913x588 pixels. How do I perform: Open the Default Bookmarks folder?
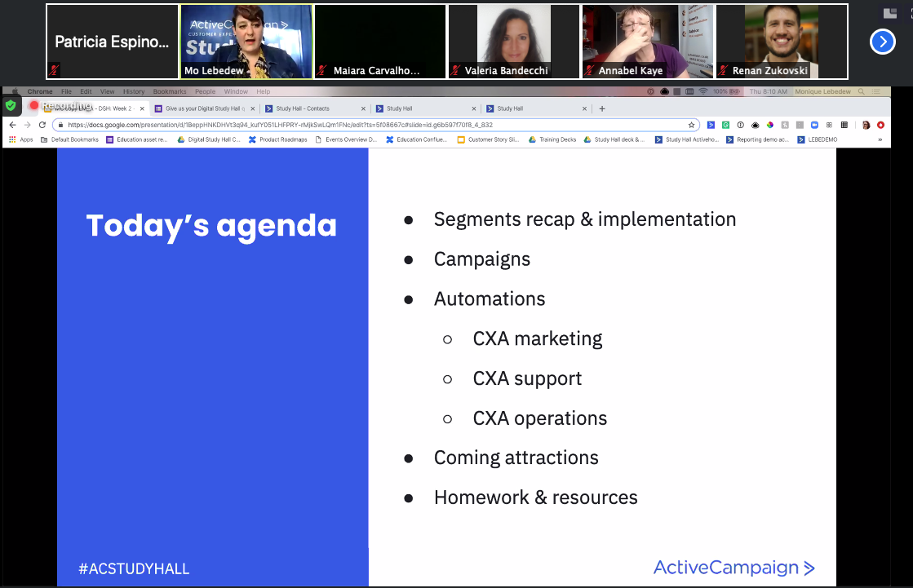click(69, 139)
